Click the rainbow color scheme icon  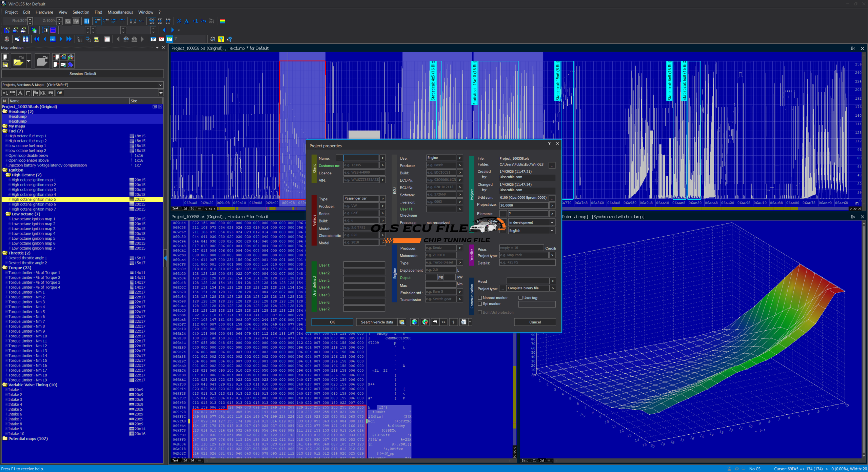click(222, 21)
